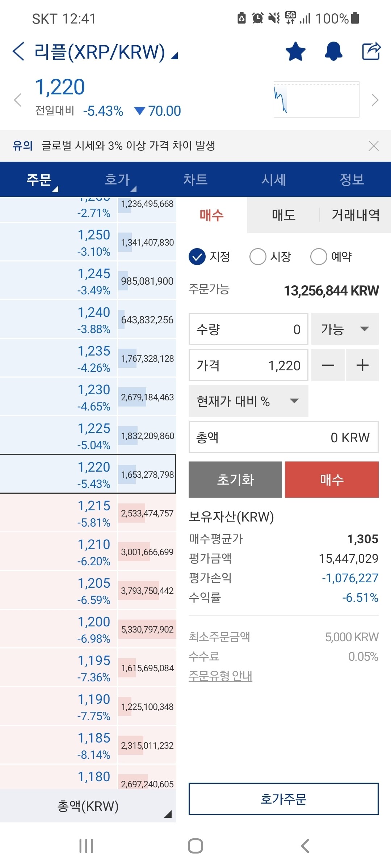Open price alert bell icon

point(333,51)
